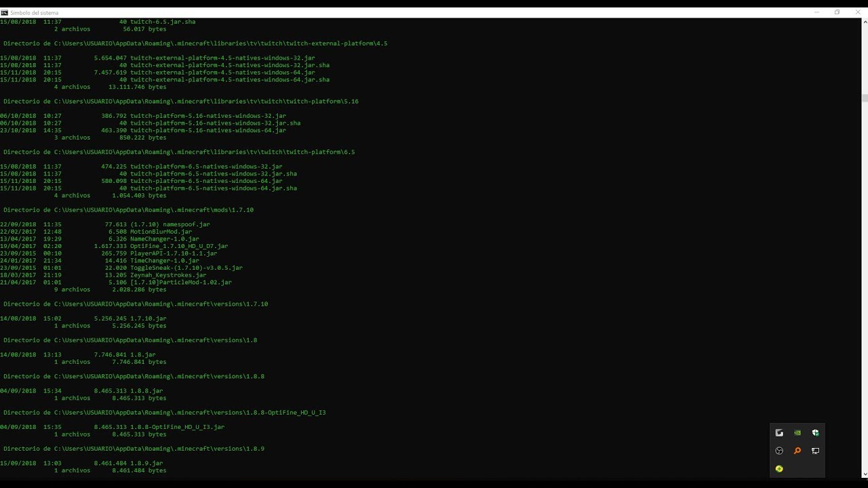
Task: Click the '13.111.746 bytes' total
Action: 138,87
